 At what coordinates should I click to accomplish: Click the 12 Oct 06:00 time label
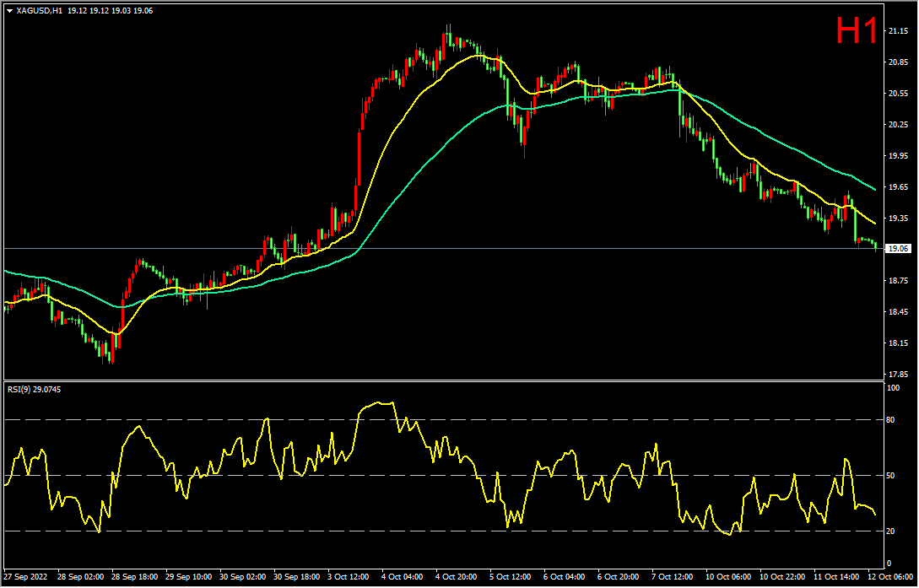click(891, 577)
